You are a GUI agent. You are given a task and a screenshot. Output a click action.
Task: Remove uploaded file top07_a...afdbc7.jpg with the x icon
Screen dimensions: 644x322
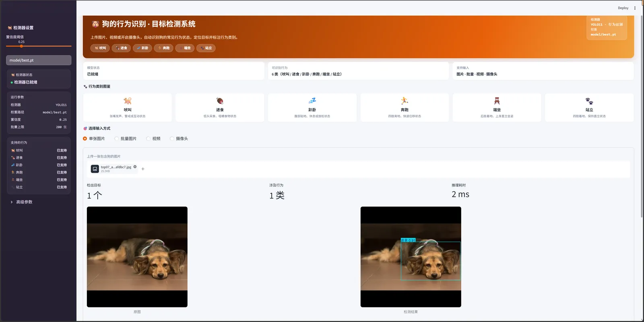[135, 167]
